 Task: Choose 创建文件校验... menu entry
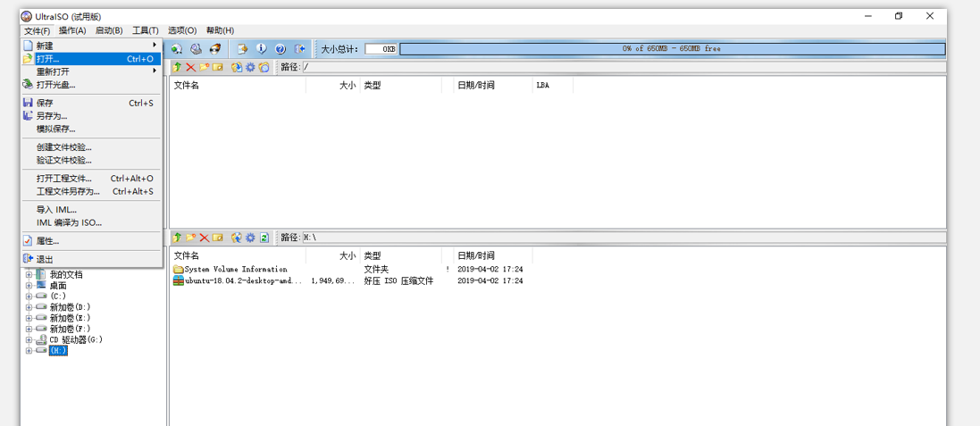click(91, 147)
